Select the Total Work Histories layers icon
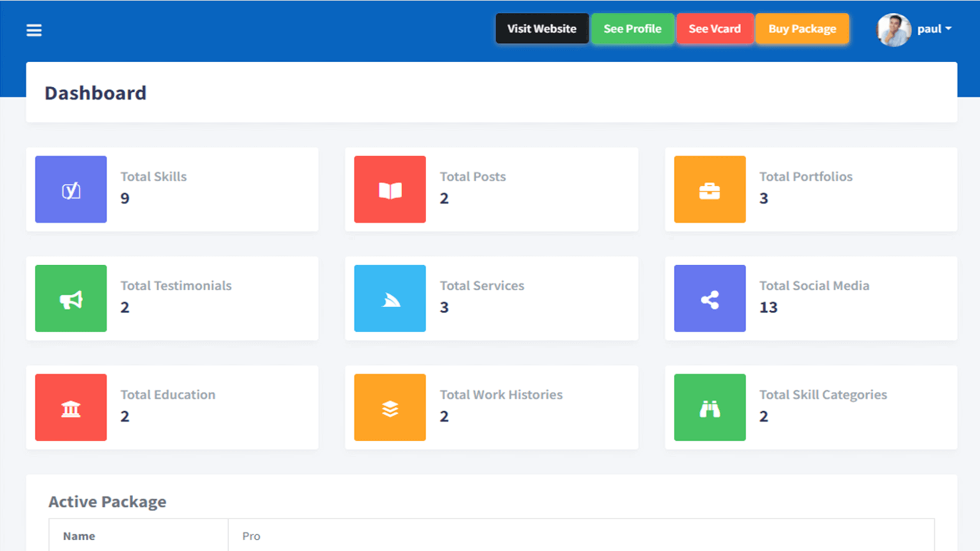 pos(389,407)
